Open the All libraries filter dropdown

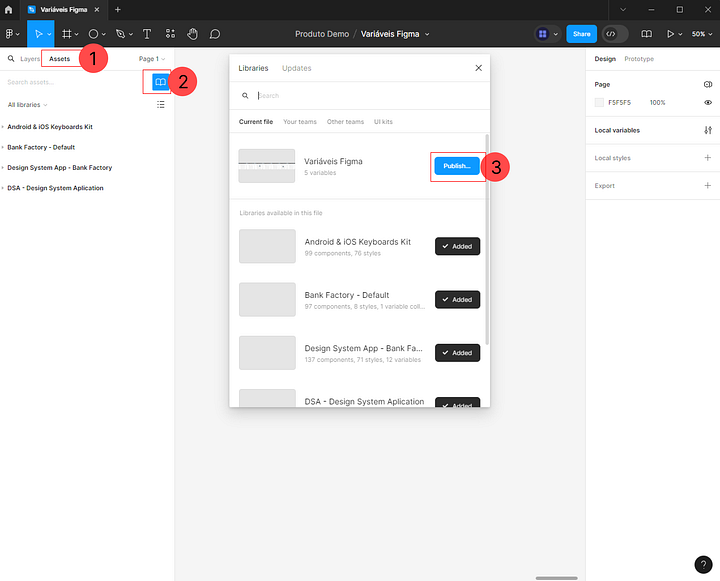(27, 105)
